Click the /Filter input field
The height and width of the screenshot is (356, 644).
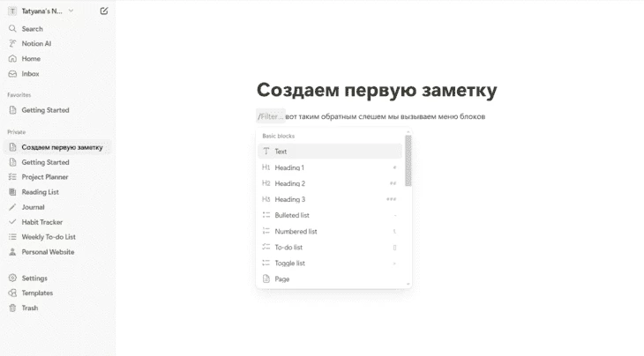272,116
